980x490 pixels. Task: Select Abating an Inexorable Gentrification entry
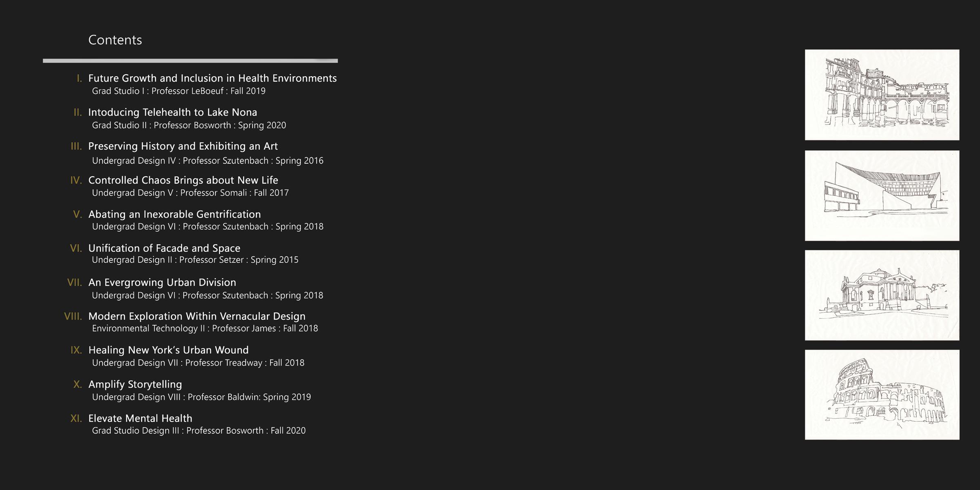point(175,214)
